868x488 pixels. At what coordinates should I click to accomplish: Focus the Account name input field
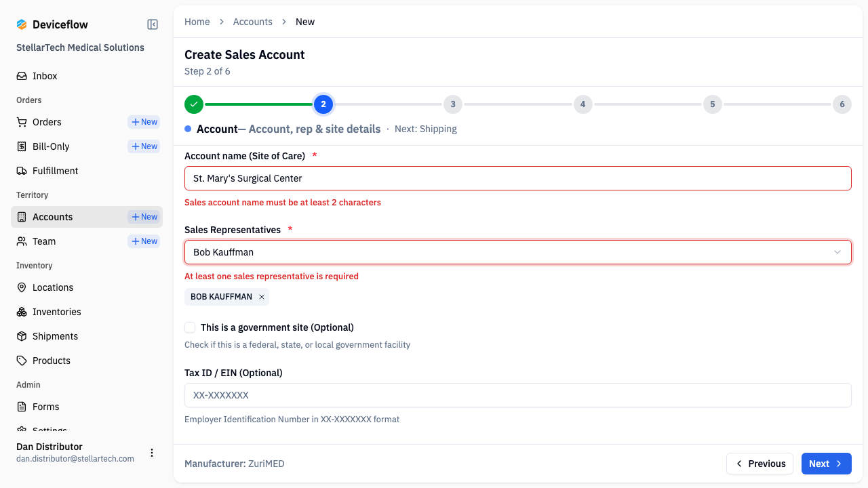coord(518,178)
